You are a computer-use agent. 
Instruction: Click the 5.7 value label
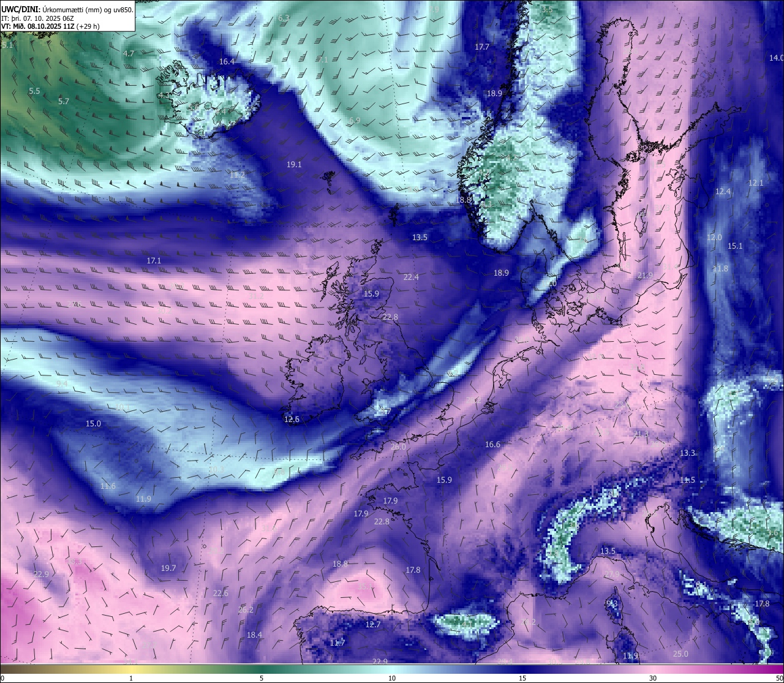[x=64, y=102]
